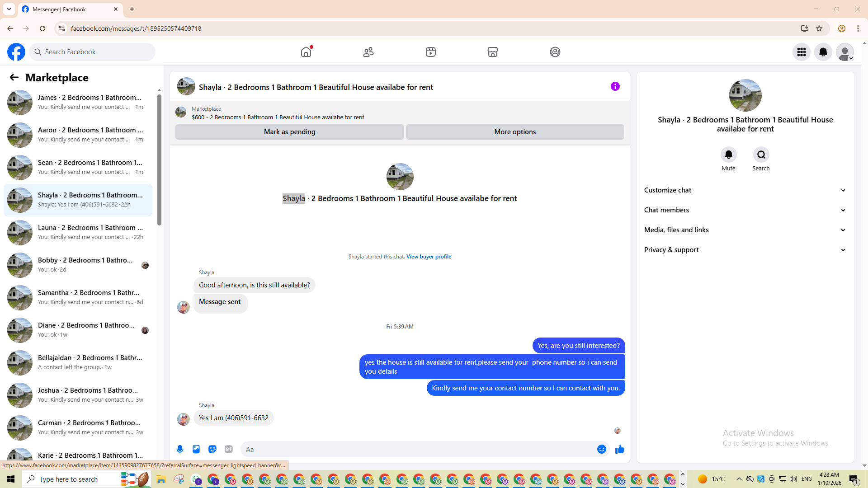
Task: Open the sticker picker icon
Action: [x=212, y=449]
